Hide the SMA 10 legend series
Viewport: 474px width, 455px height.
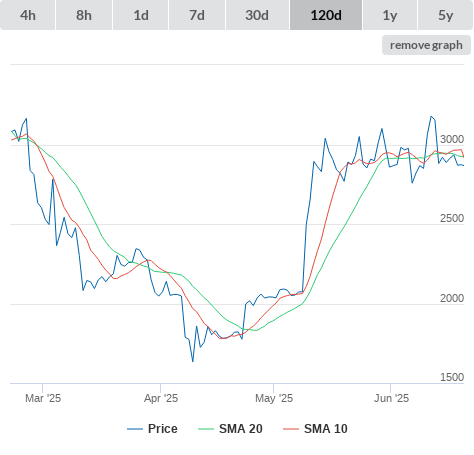coord(315,429)
